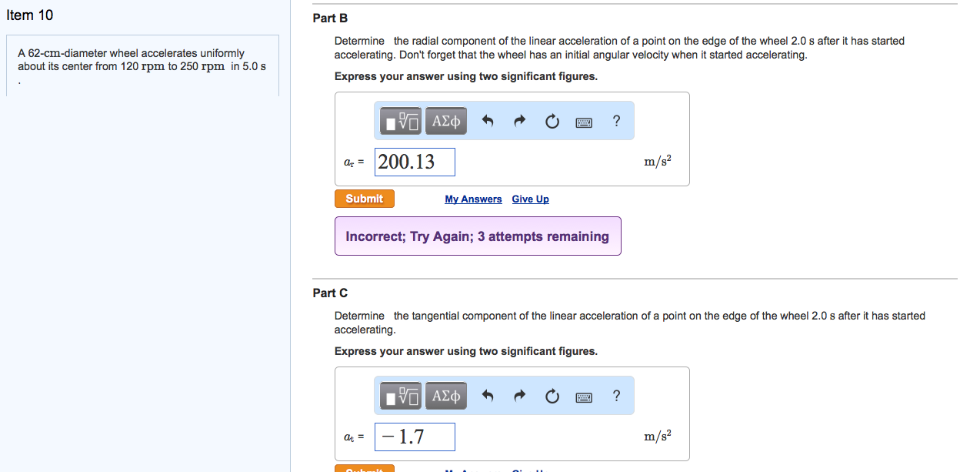Submit the Part B answer
The width and height of the screenshot is (980, 472).
pyautogui.click(x=365, y=199)
